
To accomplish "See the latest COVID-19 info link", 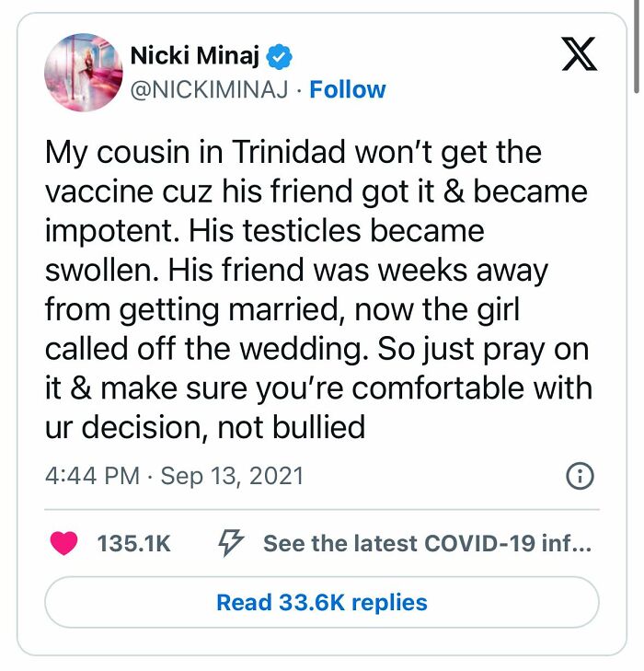I will point(427,543).
